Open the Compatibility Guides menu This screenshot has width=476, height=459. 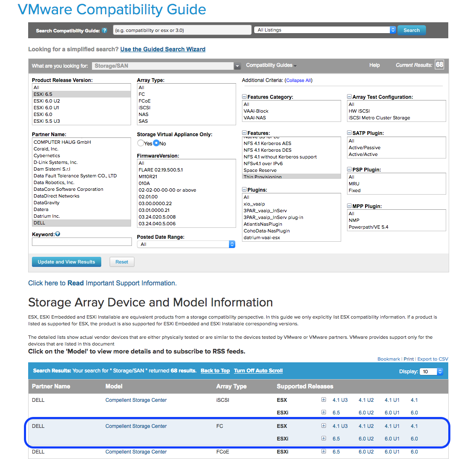[271, 65]
